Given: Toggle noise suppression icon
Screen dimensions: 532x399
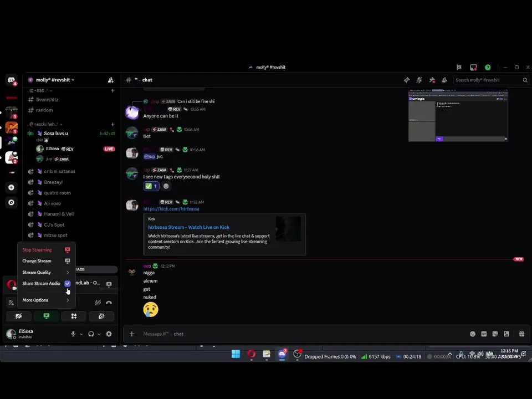Looking at the screenshot, I should pyautogui.click(x=98, y=303).
